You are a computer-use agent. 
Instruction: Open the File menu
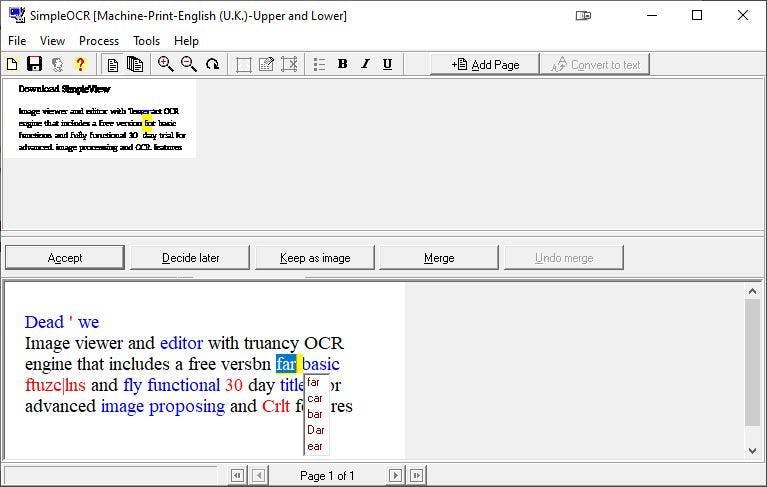point(17,41)
